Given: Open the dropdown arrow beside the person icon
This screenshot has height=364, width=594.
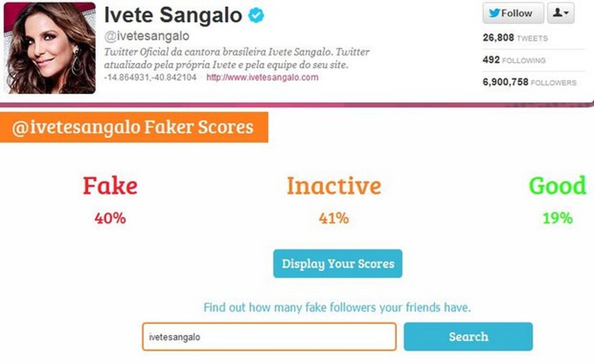Looking at the screenshot, I should tap(567, 13).
